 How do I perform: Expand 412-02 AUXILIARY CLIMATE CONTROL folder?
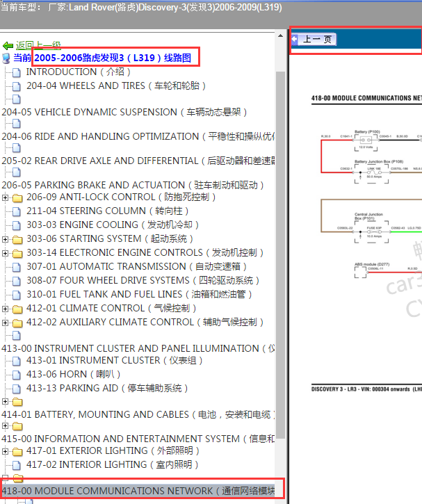point(5,323)
